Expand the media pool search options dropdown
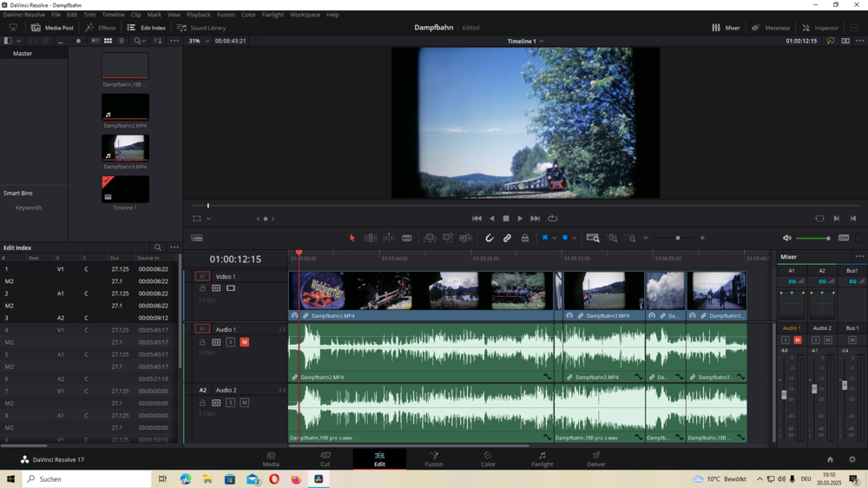This screenshot has height=488, width=868. [143, 41]
